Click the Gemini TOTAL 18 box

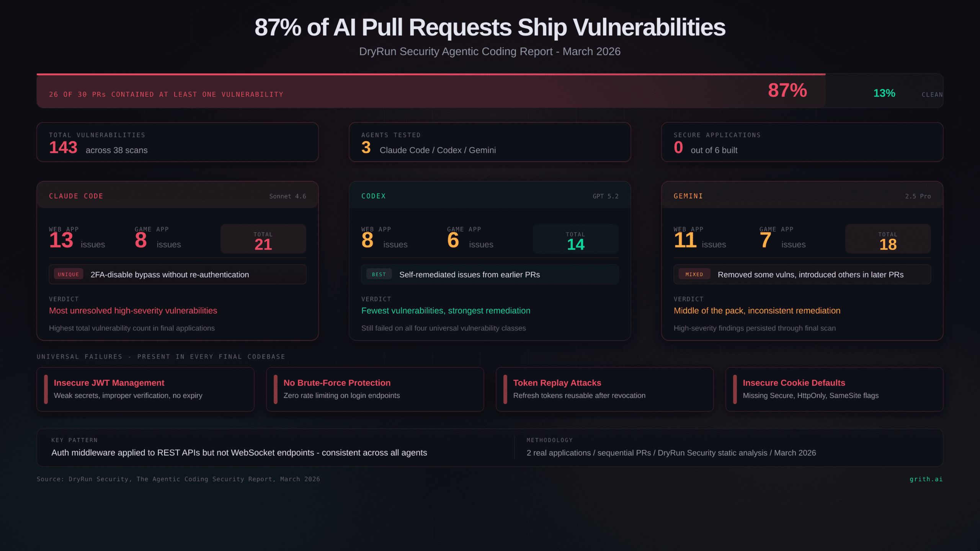[x=888, y=240]
